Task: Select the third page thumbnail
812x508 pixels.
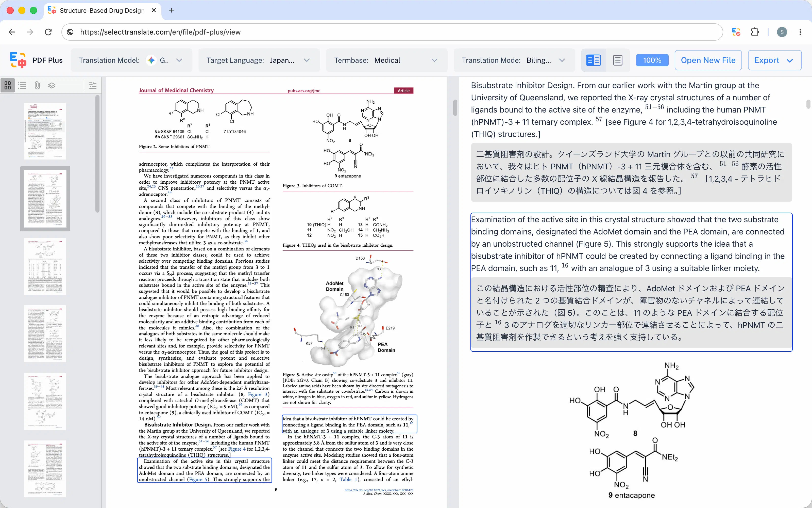Action: 45,266
